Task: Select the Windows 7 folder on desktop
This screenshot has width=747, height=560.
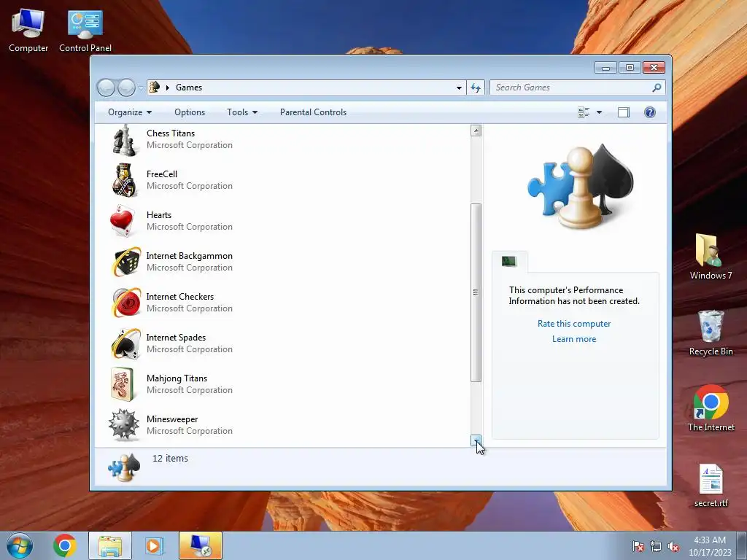Action: 711,257
